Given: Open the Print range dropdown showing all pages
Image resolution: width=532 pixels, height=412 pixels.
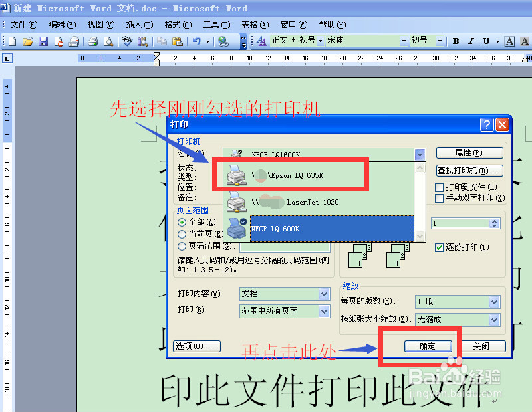Looking at the screenshot, I should 324,311.
